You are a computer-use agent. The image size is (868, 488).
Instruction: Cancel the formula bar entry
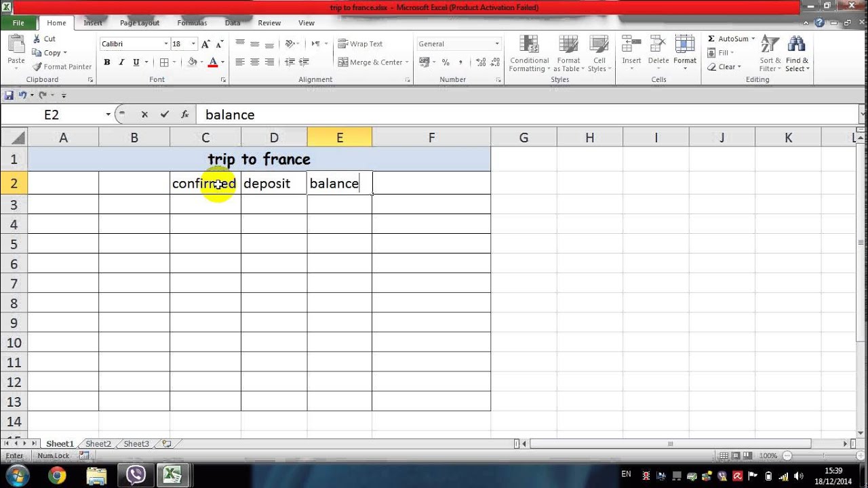[144, 115]
